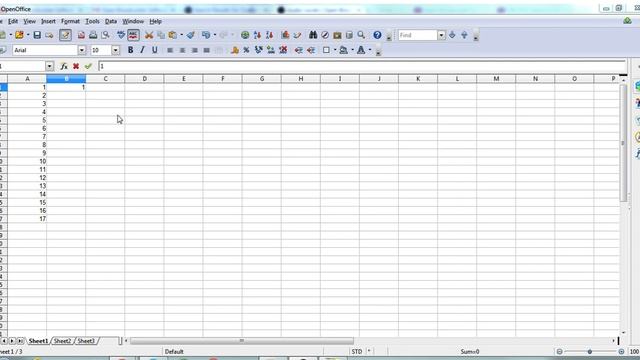Set background color swatch icon

click(344, 50)
